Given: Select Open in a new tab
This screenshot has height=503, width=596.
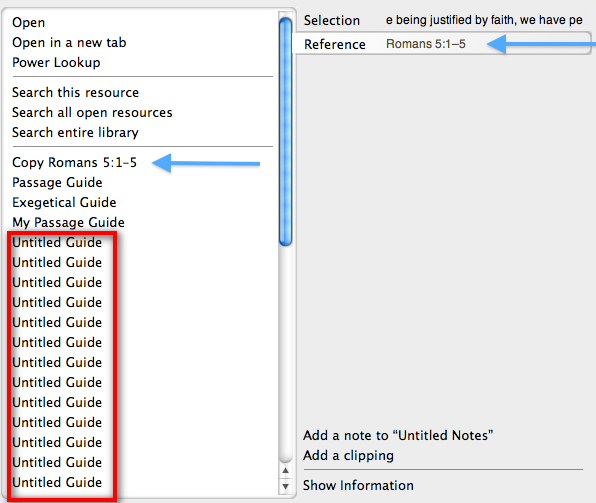Looking at the screenshot, I should 69,43.
